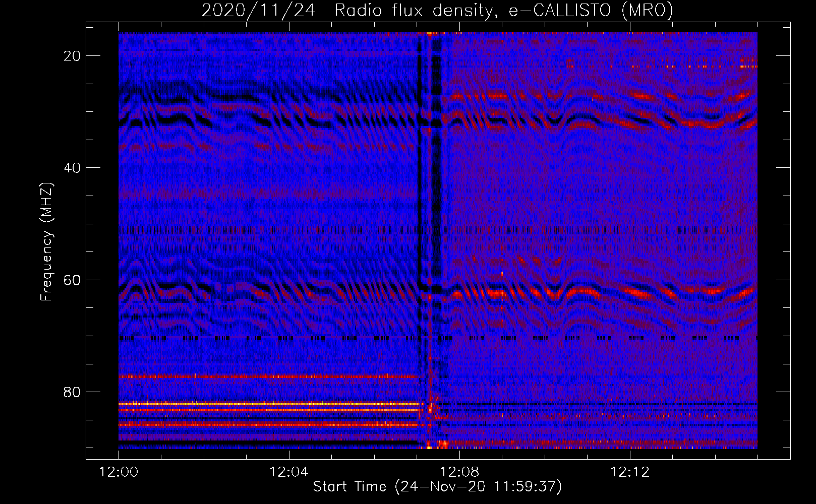Click the 'Start Time (24-Nov-20 11:59:37)' label
The width and height of the screenshot is (816, 504).
pos(437,487)
